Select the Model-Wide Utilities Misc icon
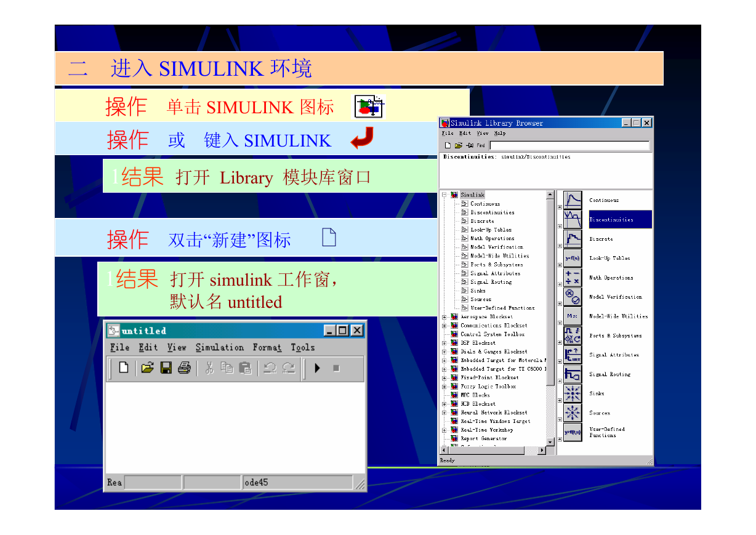The height and width of the screenshot is (535, 756). pyautogui.click(x=573, y=316)
